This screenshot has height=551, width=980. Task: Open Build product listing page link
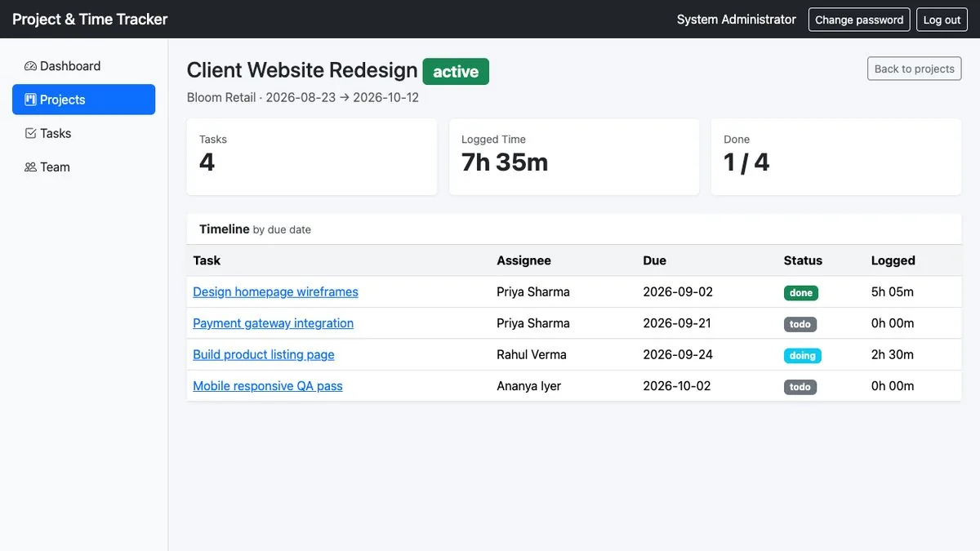coord(263,354)
